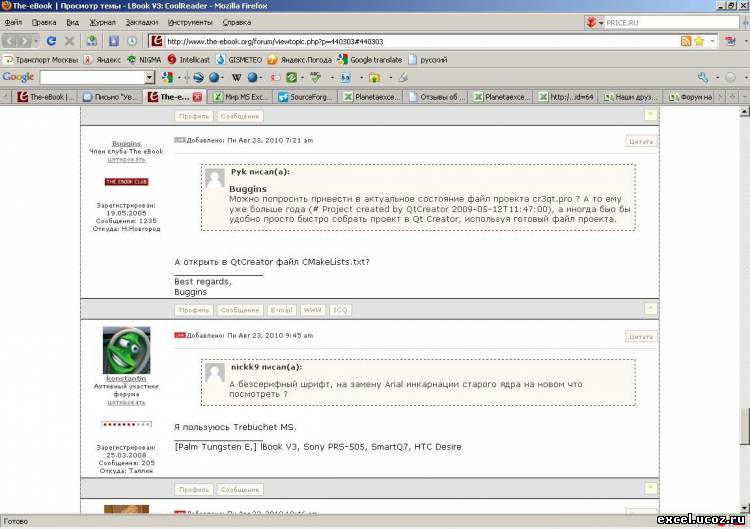The image size is (750, 529).
Task: Close the active The-e... tab
Action: click(198, 97)
